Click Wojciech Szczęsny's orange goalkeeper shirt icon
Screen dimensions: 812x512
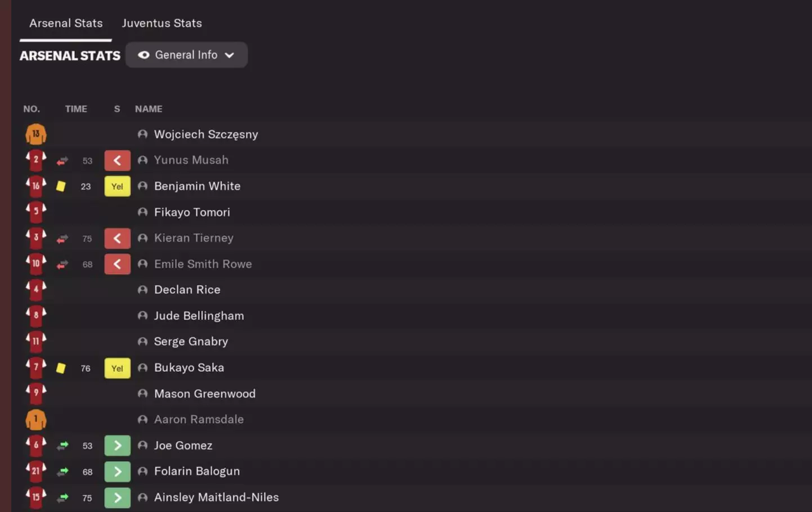pyautogui.click(x=36, y=134)
